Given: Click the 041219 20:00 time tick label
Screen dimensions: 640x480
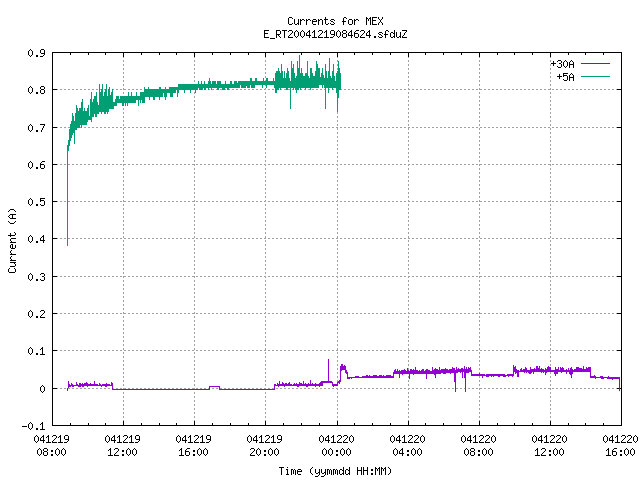Looking at the screenshot, I should [264, 446].
